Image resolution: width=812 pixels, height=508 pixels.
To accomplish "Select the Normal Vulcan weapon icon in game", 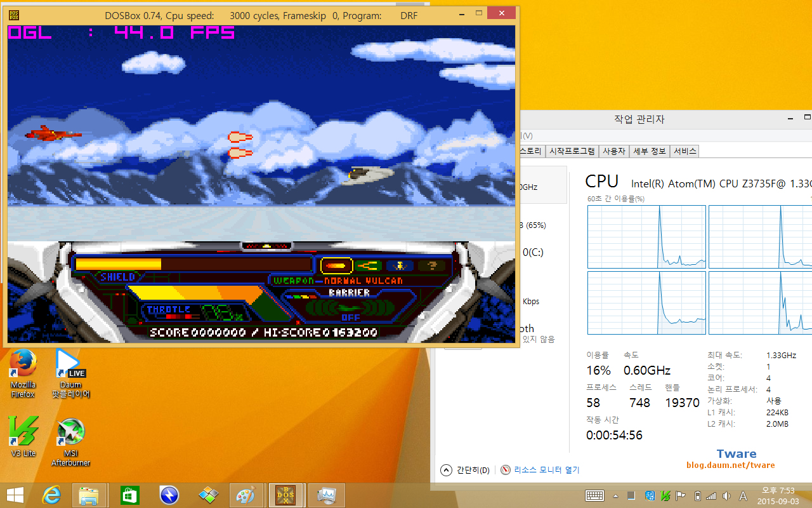I will [x=337, y=265].
